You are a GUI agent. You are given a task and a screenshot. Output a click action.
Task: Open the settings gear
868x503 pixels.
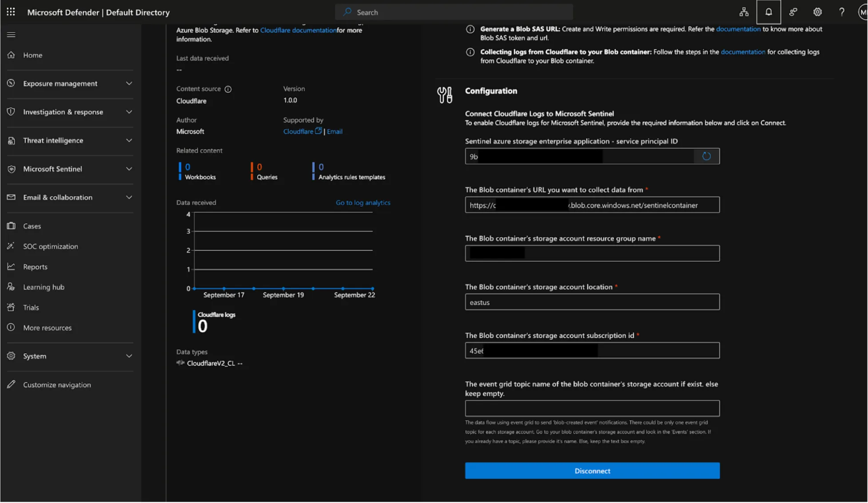pyautogui.click(x=817, y=12)
